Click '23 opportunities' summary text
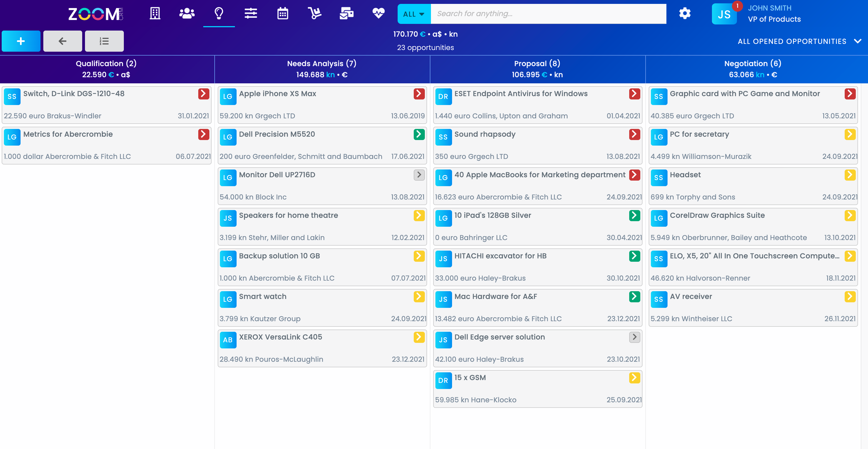This screenshot has width=868, height=449. tap(425, 48)
